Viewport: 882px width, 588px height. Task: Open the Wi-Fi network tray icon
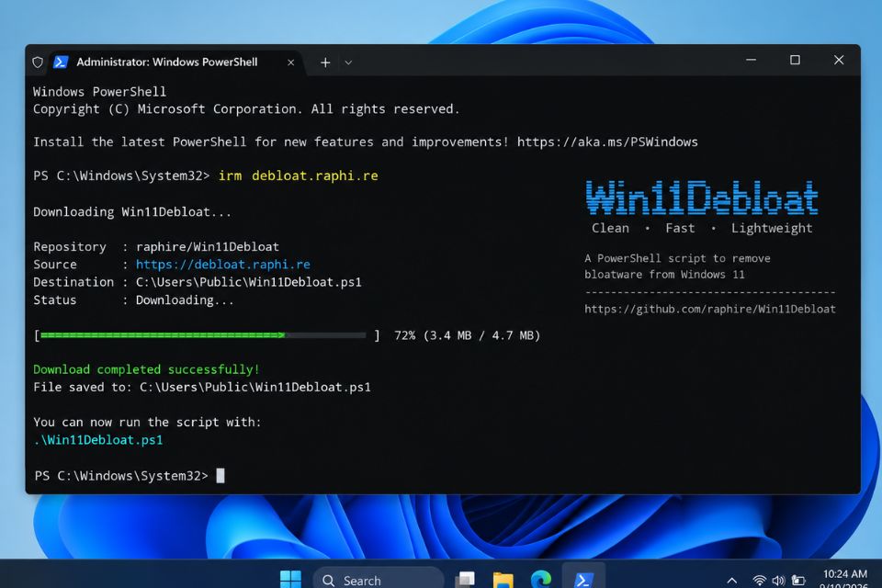coord(760,580)
